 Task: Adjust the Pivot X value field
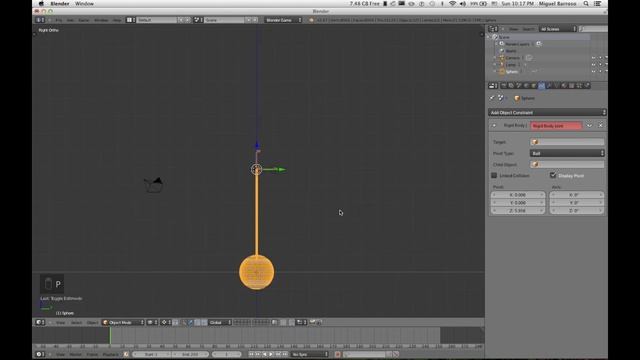[x=518, y=195]
